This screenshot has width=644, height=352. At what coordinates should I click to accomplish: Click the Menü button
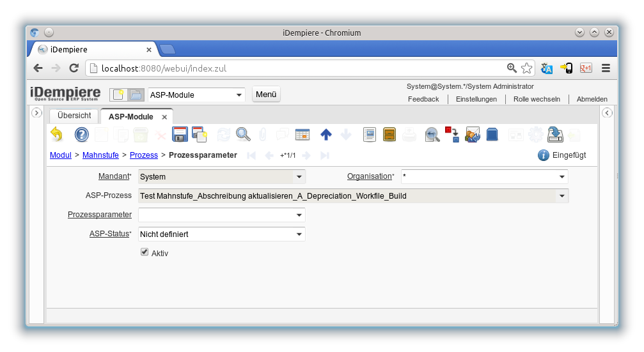266,95
